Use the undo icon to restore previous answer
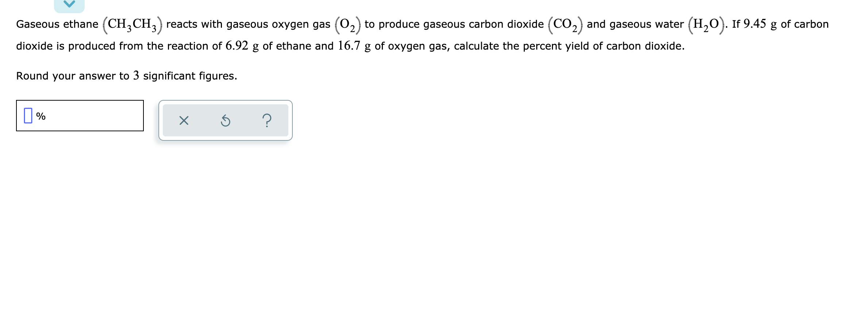 pos(226,121)
